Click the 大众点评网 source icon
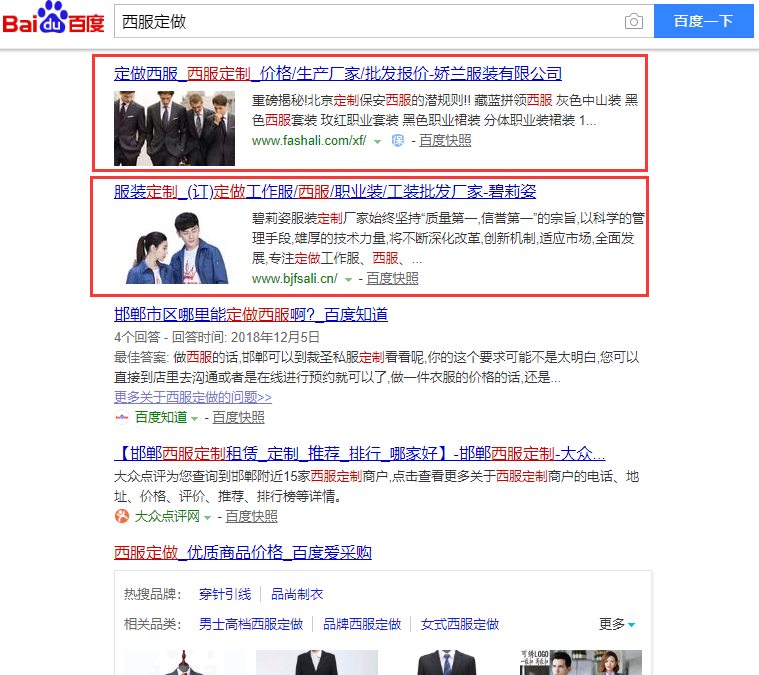This screenshot has width=759, height=675. [122, 516]
